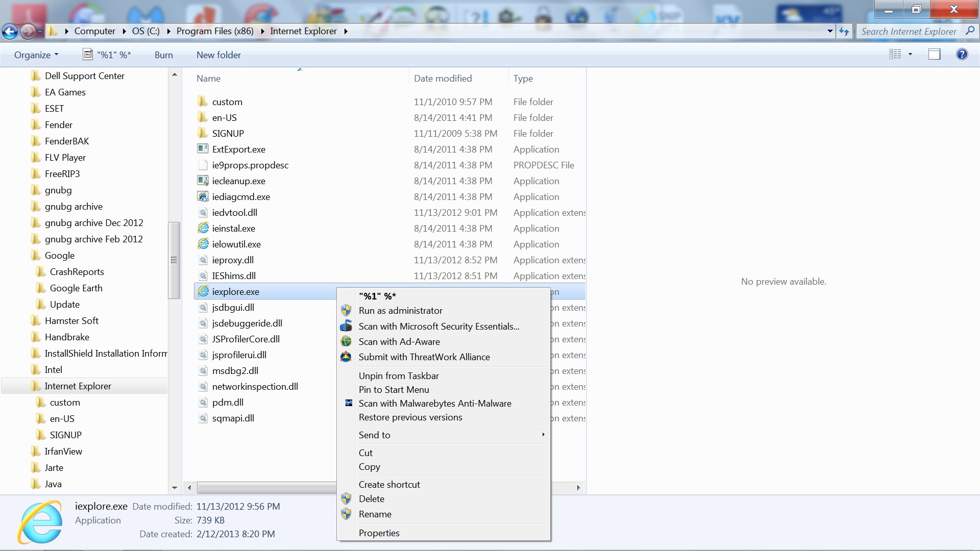This screenshot has width=980, height=551.
Task: Select the Internet Explorer tree folder
Action: click(x=78, y=386)
